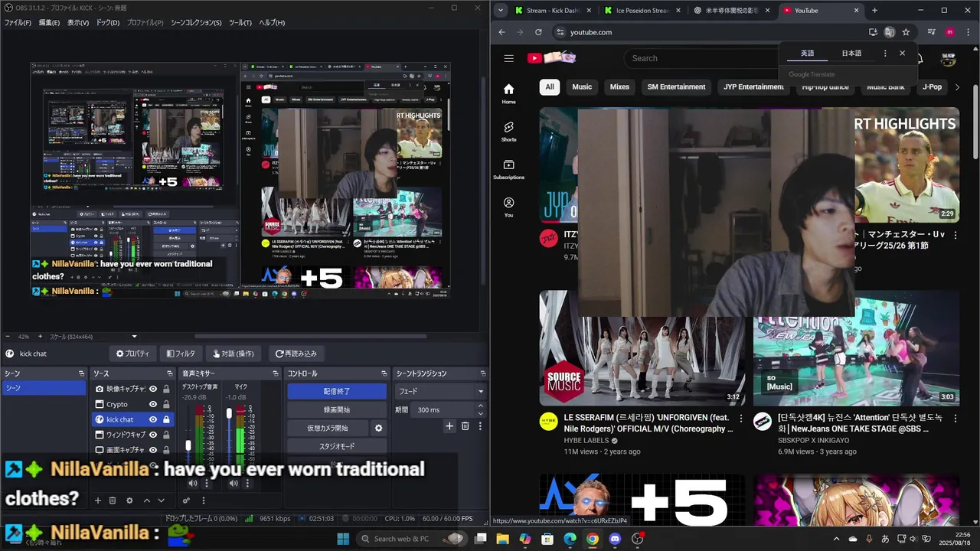Open translate popup three-dot options
This screenshot has width=980, height=551.
point(885,54)
